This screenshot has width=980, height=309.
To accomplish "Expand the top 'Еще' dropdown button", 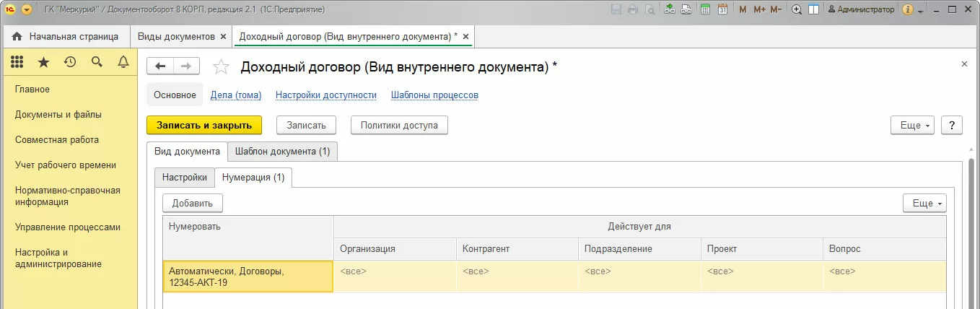I will (913, 125).
